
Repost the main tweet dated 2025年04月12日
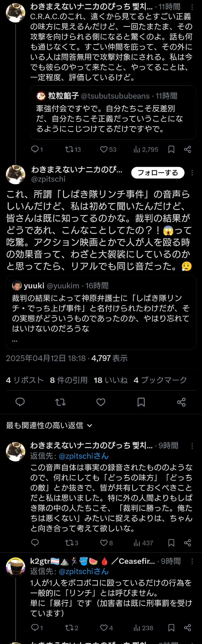tap(61, 402)
